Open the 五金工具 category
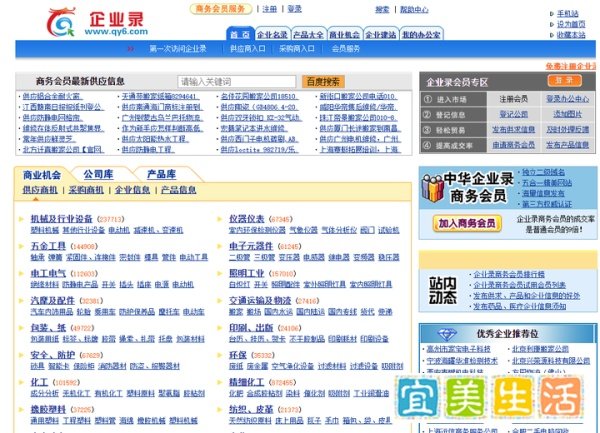 tap(48, 246)
